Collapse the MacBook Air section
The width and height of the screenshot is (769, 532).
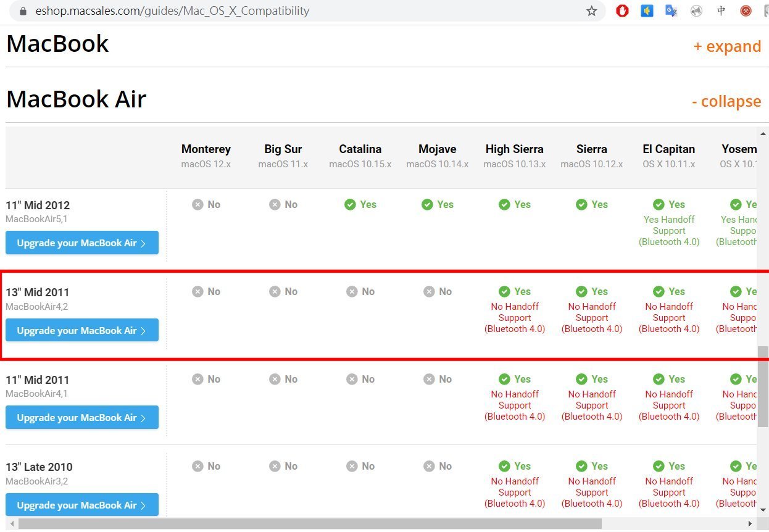point(726,101)
